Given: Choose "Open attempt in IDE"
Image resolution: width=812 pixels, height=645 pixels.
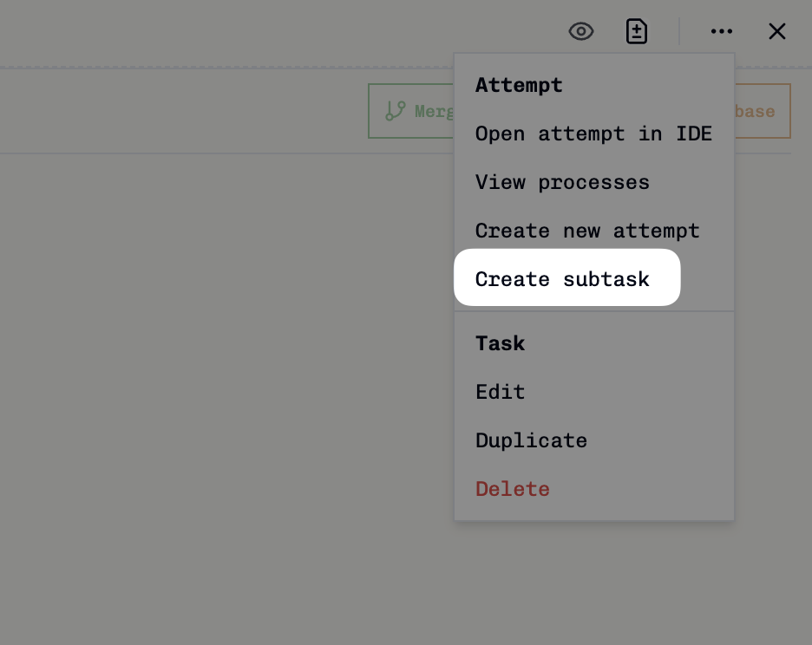Looking at the screenshot, I should click(x=593, y=134).
